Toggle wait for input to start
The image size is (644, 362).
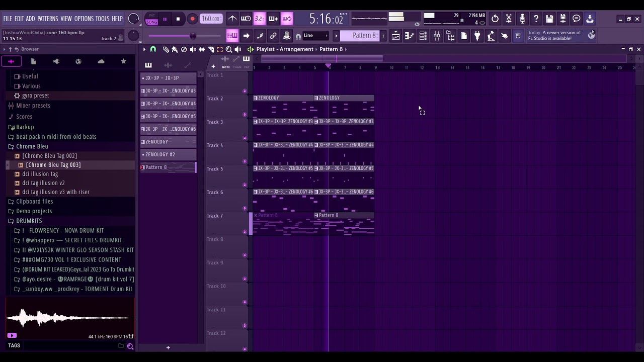(246, 19)
